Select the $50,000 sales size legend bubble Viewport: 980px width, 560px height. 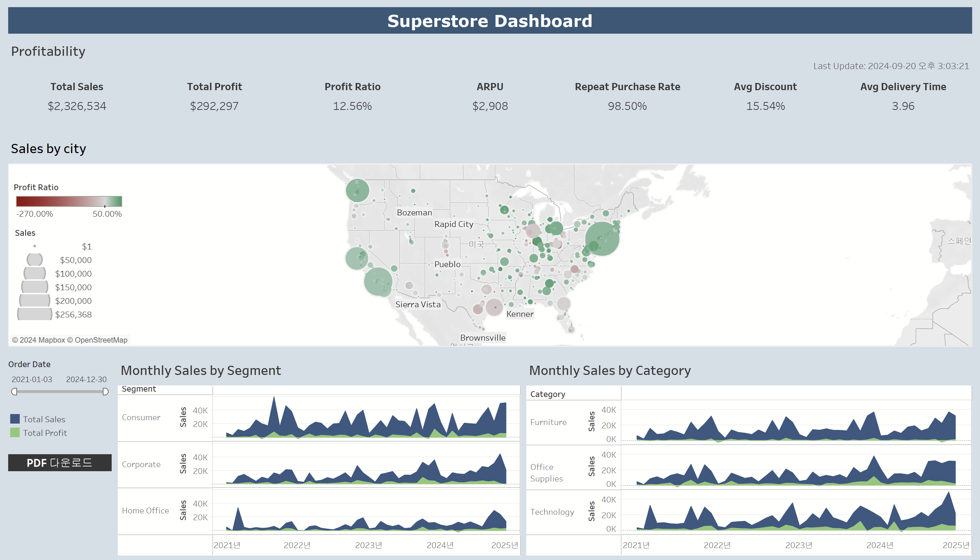pyautogui.click(x=35, y=260)
